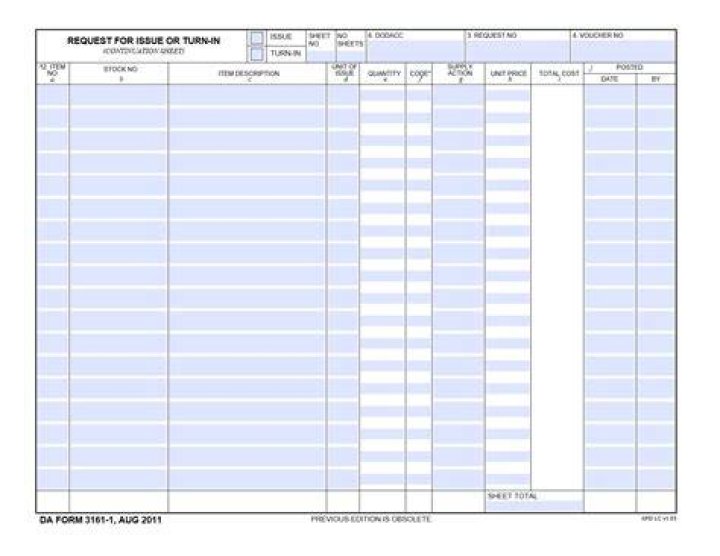Select the first row's Code cell
Screen dimensions: 720x556
(419, 95)
